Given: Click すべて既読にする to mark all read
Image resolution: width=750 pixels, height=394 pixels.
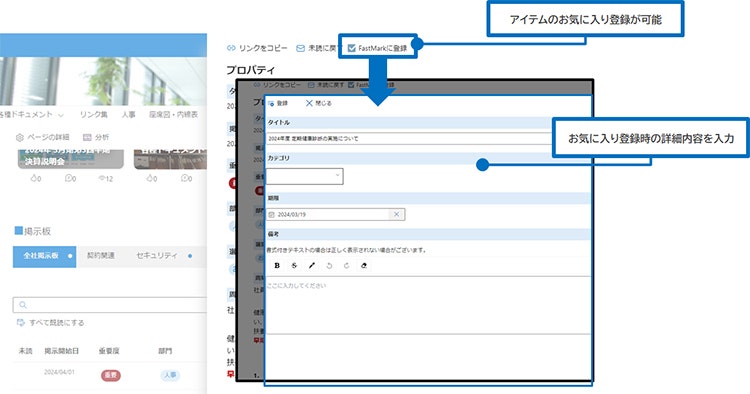Looking at the screenshot, I should [x=50, y=323].
